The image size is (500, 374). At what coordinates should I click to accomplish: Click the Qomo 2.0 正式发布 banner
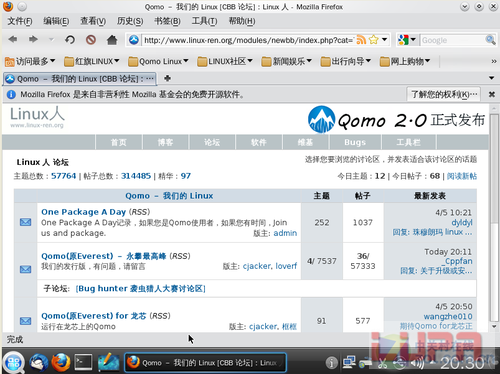396,119
